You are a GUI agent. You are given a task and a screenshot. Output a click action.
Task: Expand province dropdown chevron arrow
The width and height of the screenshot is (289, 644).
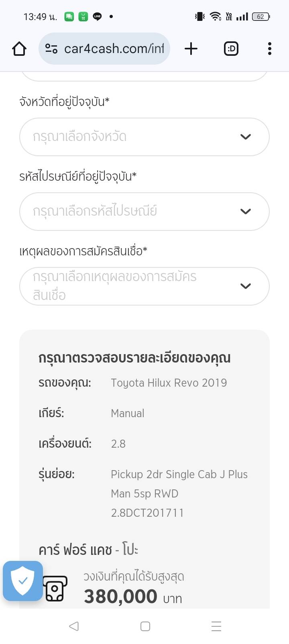245,137
